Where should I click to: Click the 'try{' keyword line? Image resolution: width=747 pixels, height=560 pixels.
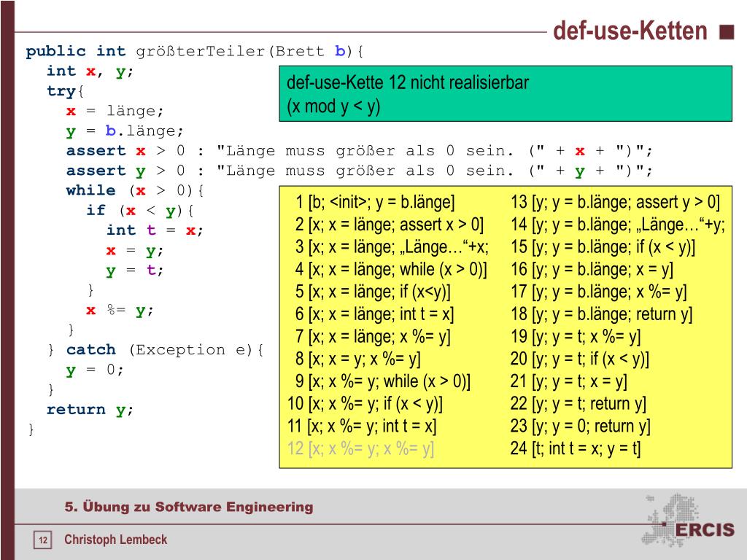click(65, 91)
